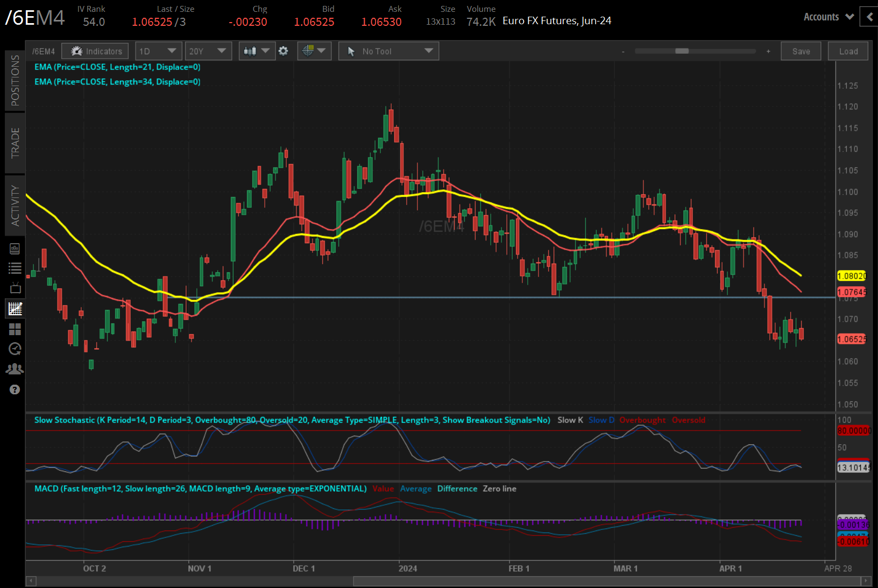Open the No Tool drawing dropdown
This screenshot has height=588, width=878.
(388, 51)
